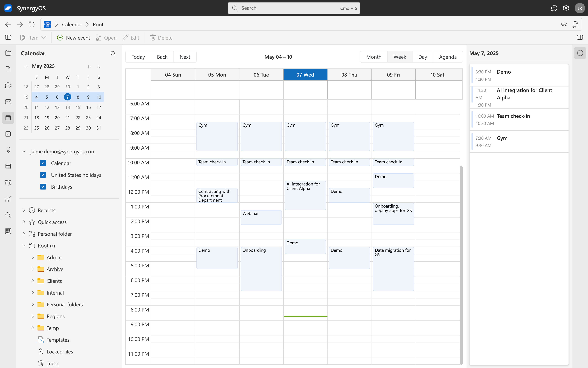Click the Delete toolbar button
The width and height of the screenshot is (588, 368).
161,38
